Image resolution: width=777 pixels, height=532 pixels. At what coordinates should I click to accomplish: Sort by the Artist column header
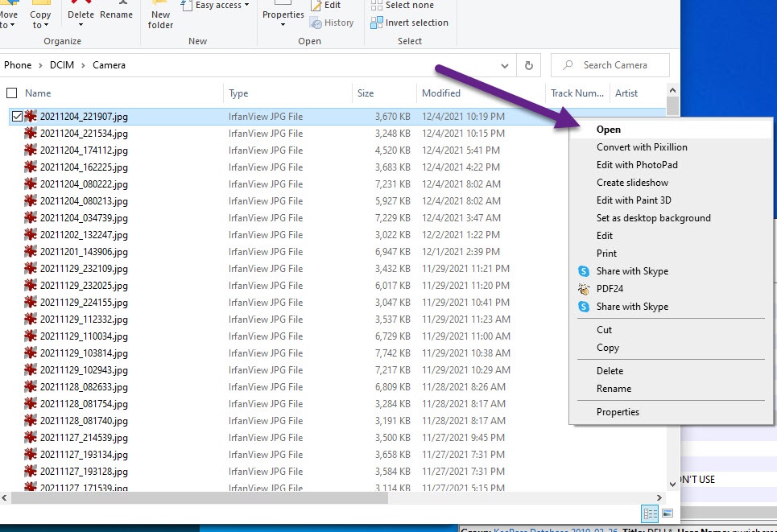(626, 93)
